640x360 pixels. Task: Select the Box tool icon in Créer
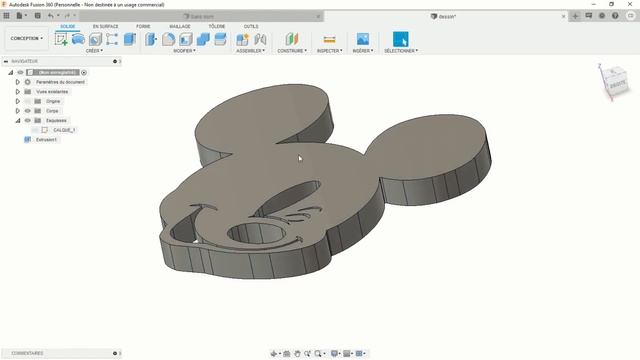pos(129,39)
